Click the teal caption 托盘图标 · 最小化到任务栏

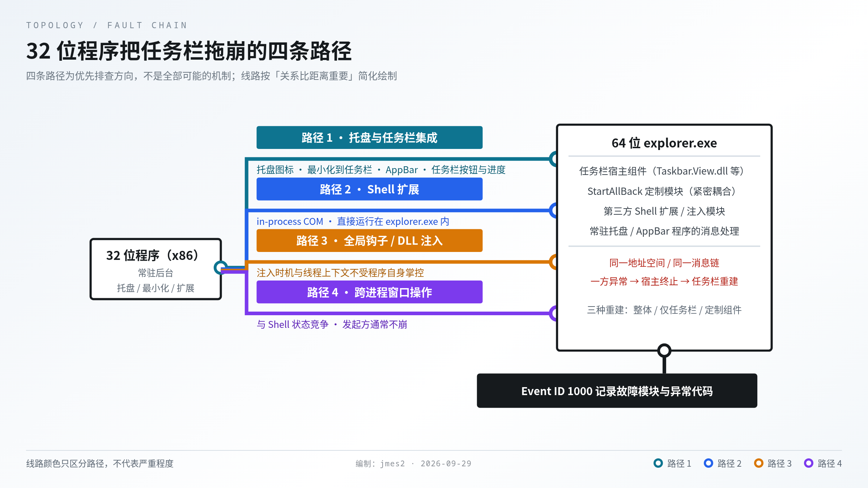coord(381,170)
